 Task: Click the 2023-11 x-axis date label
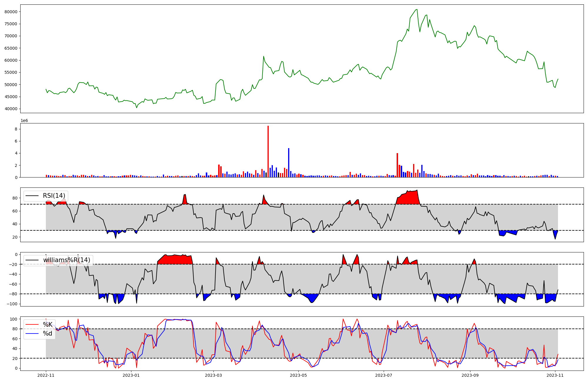click(x=555, y=375)
